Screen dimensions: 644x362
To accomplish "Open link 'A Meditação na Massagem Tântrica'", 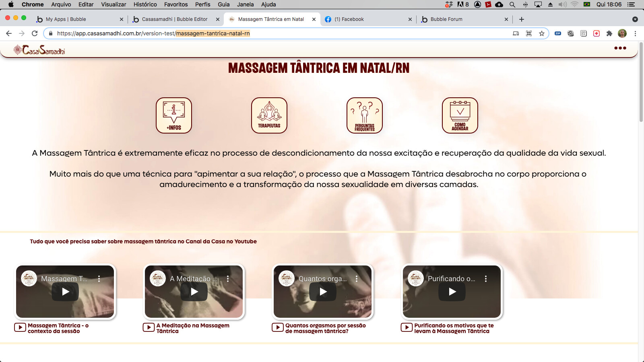I will pyautogui.click(x=193, y=328).
